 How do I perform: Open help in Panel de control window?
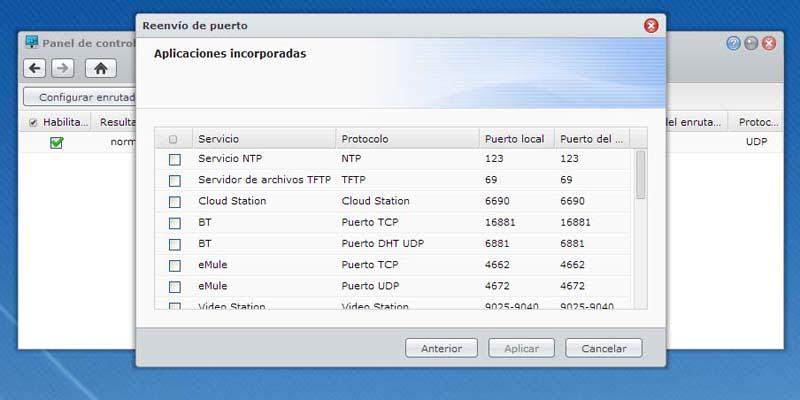point(733,43)
